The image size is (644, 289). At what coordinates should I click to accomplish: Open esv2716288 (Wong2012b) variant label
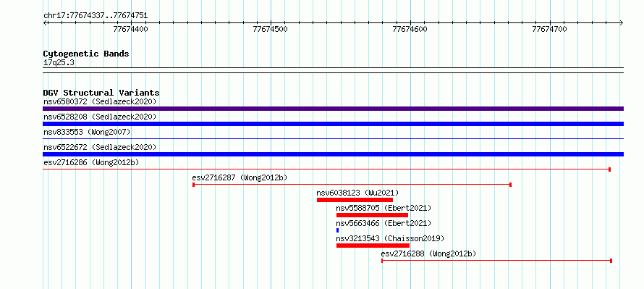429,254
